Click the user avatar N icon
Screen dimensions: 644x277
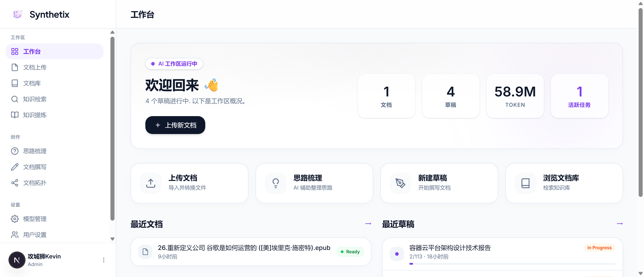17,260
